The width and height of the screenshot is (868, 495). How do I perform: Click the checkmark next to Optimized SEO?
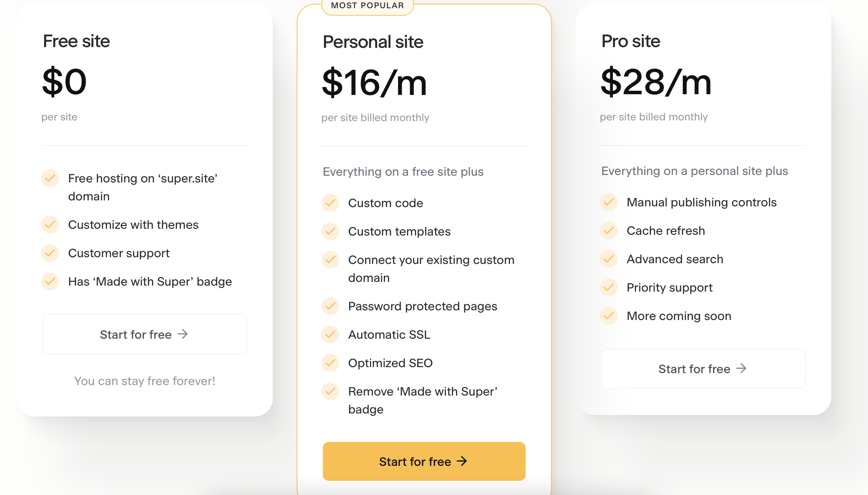(x=330, y=363)
